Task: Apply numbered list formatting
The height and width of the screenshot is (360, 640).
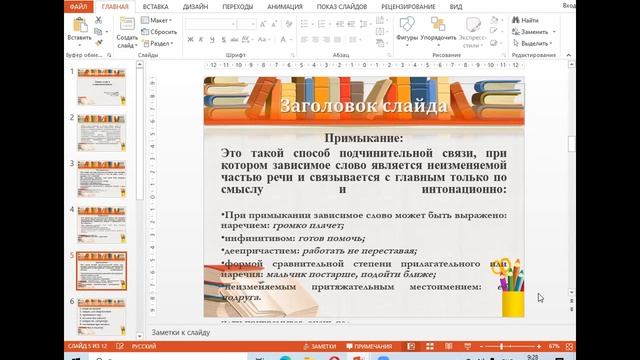Action: 322,24
